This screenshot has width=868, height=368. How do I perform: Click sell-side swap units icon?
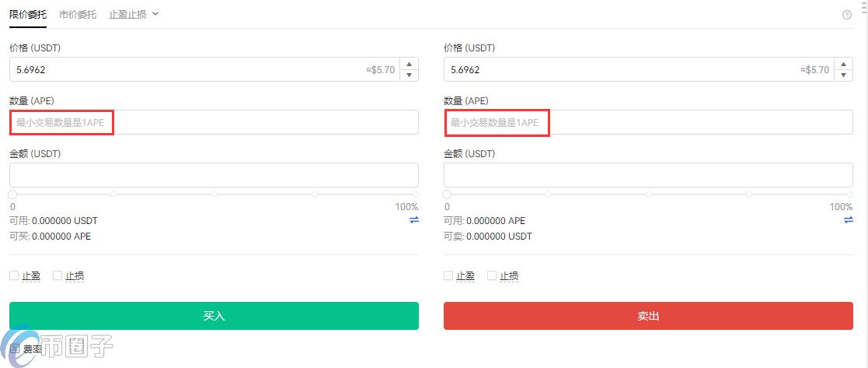849,221
